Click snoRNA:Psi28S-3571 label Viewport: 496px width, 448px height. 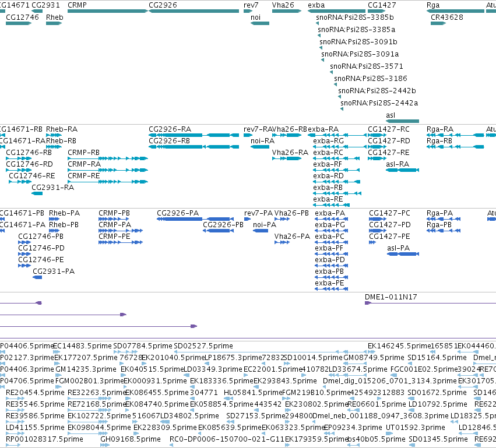[366, 66]
